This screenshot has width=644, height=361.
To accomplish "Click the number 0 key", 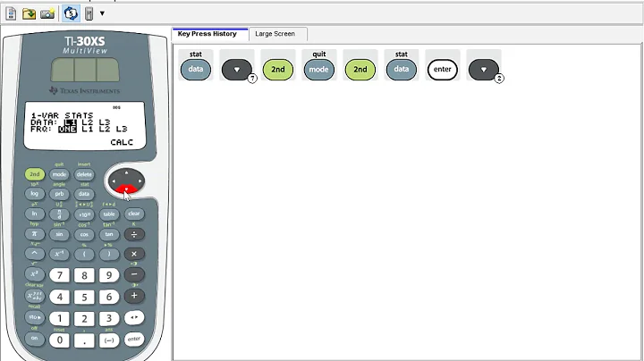I will tap(60, 340).
